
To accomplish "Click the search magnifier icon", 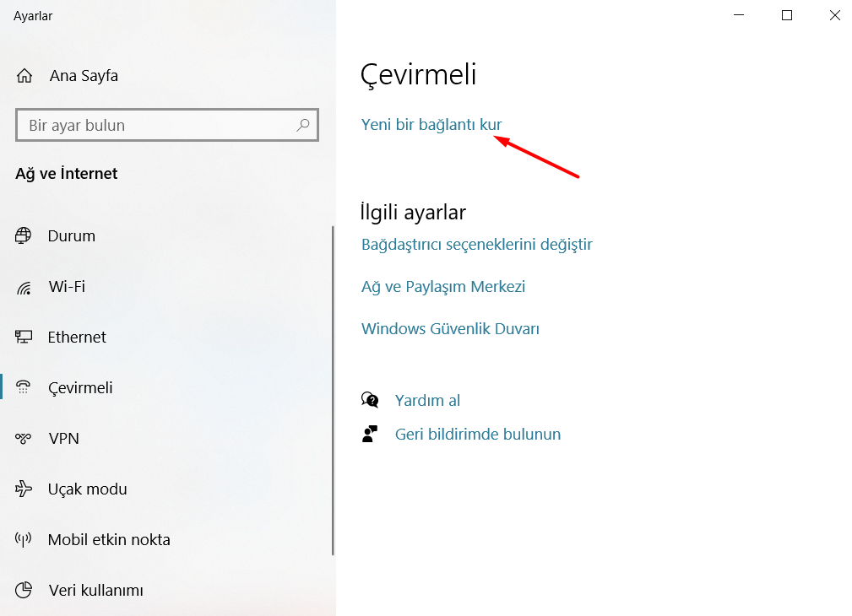I will 303,125.
